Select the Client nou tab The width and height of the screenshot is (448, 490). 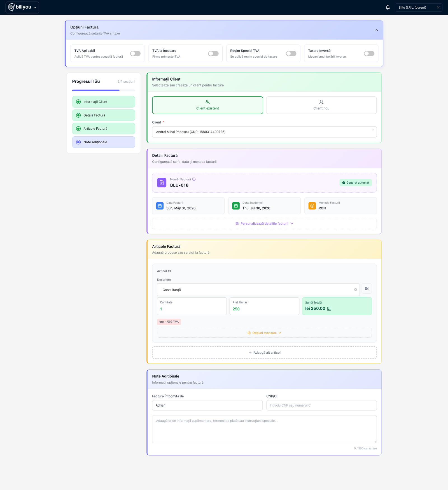coord(321,105)
